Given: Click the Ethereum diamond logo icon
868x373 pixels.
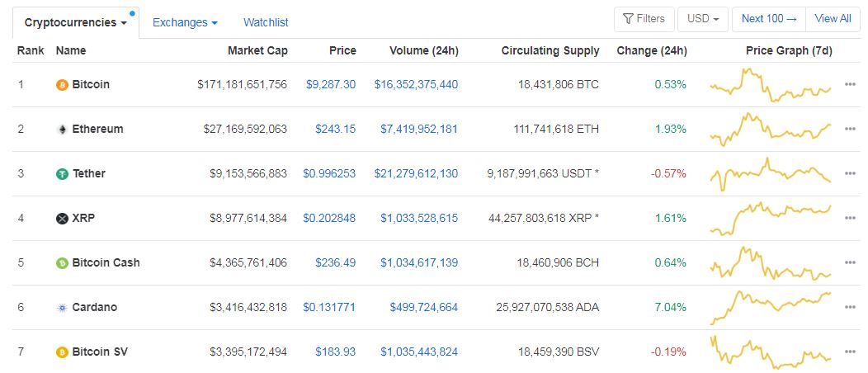Looking at the screenshot, I should coord(62,130).
